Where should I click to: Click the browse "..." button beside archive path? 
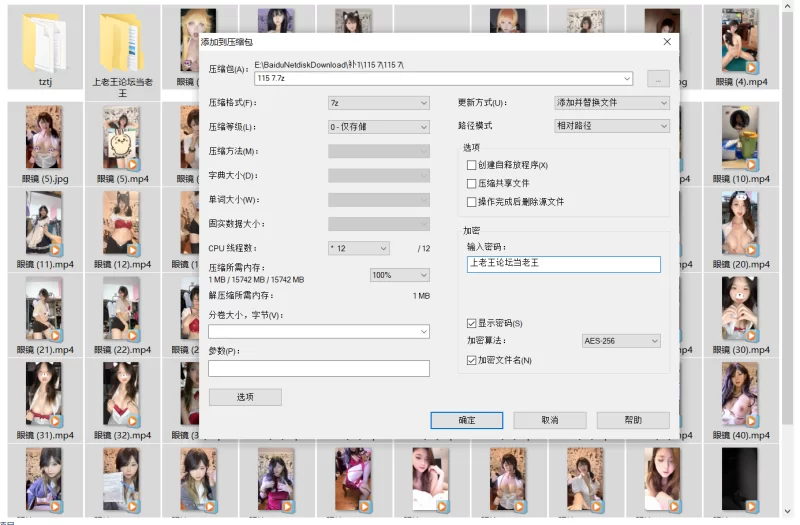pos(657,78)
